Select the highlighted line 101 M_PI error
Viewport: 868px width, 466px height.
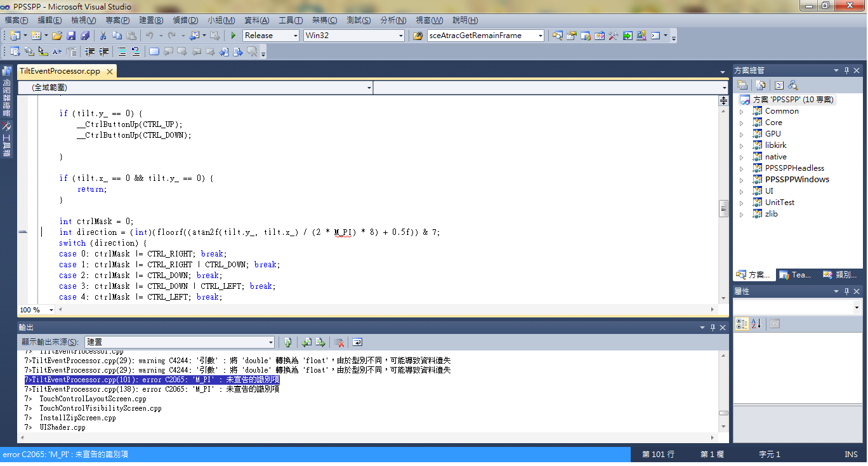pos(152,380)
